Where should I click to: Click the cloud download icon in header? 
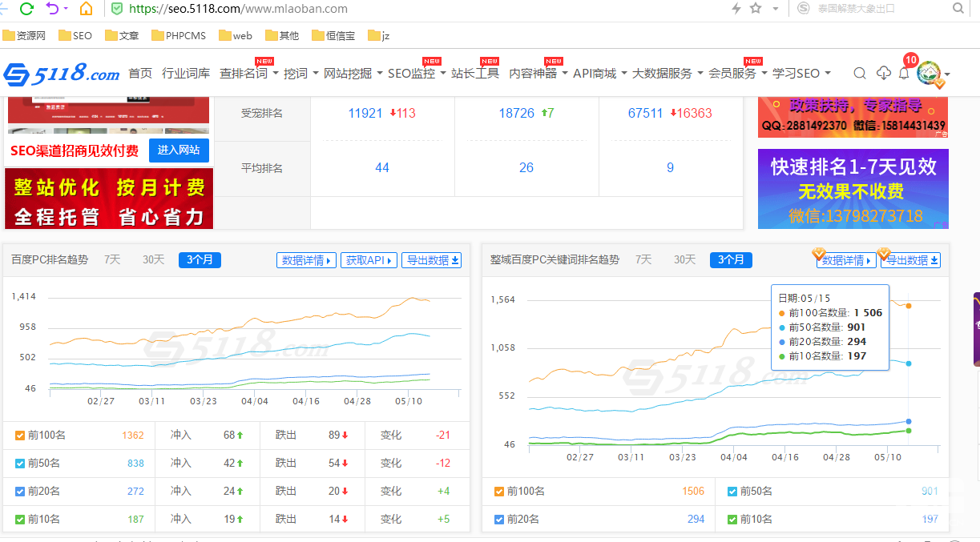tap(883, 74)
